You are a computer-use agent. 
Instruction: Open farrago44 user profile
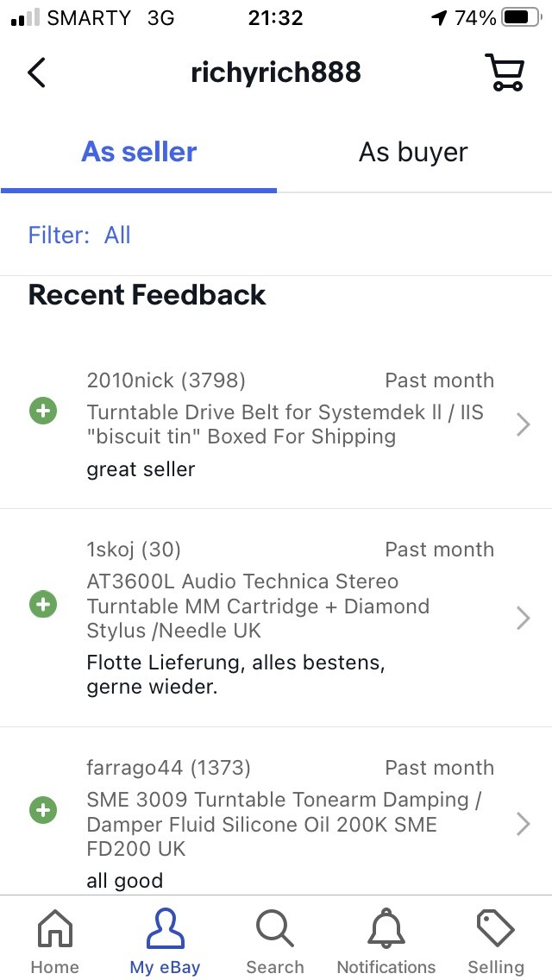(x=169, y=768)
